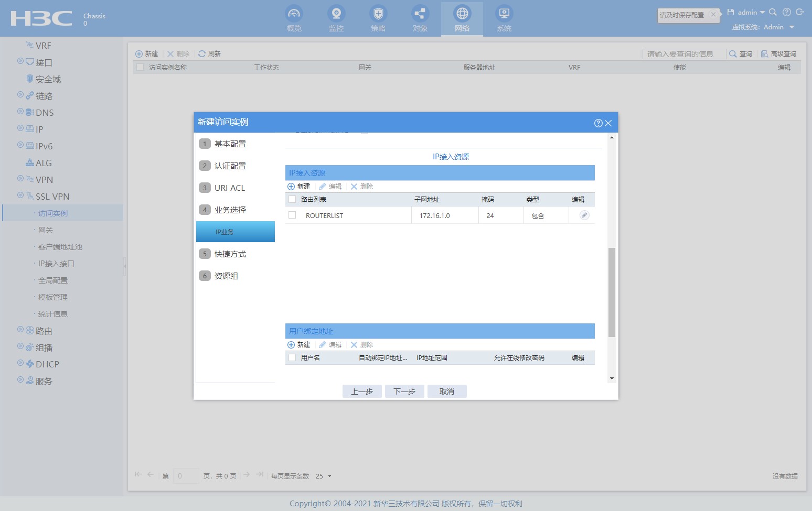Click the dialog help question-mark icon
This screenshot has height=511, width=812.
[598, 123]
